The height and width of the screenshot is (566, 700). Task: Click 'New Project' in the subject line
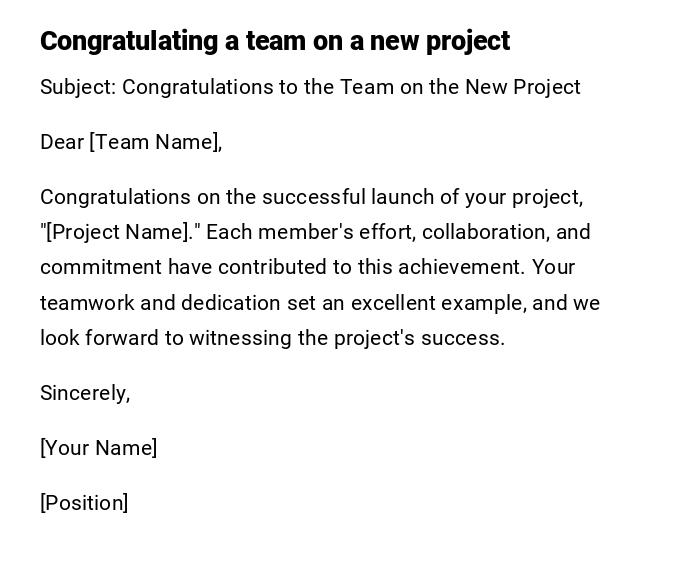[520, 87]
